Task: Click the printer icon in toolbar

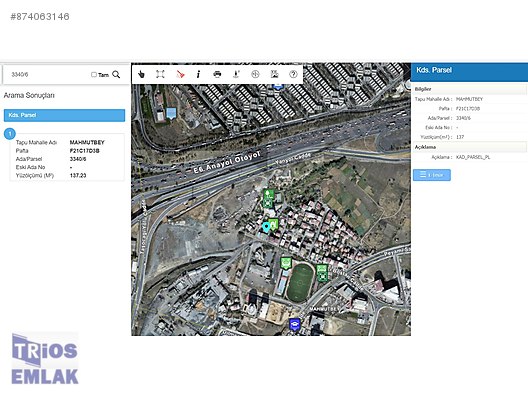Action: point(217,74)
